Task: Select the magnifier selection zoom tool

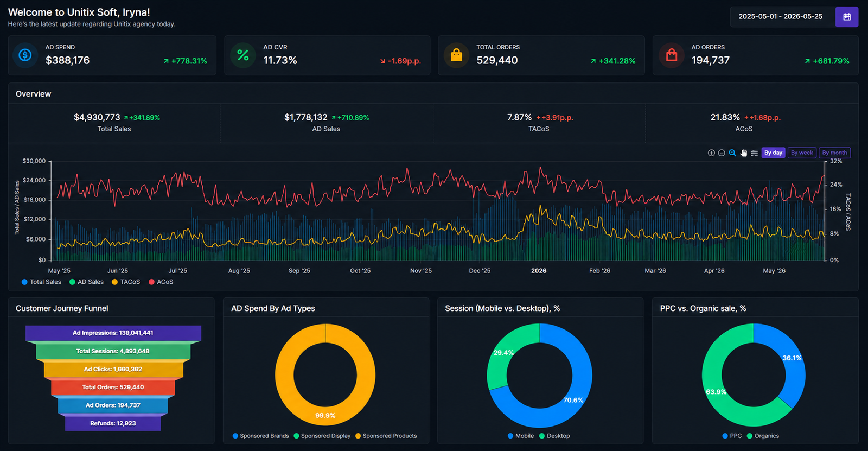Action: 732,153
